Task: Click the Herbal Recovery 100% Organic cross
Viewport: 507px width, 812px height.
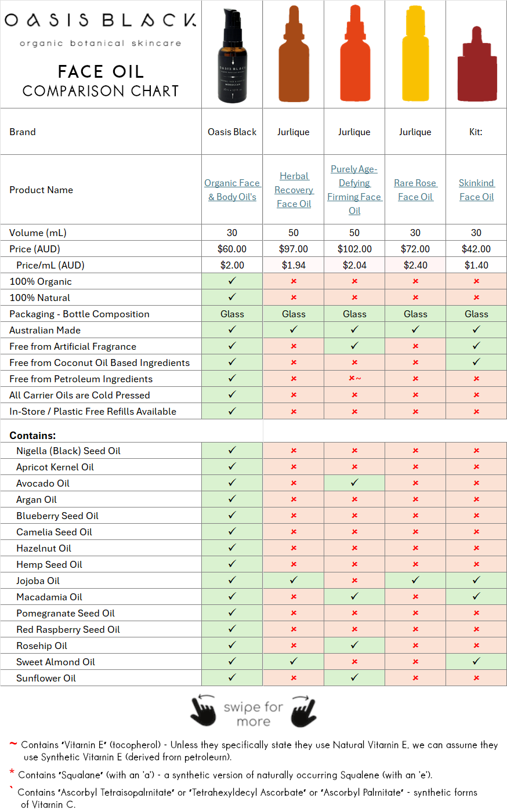Action: [294, 281]
